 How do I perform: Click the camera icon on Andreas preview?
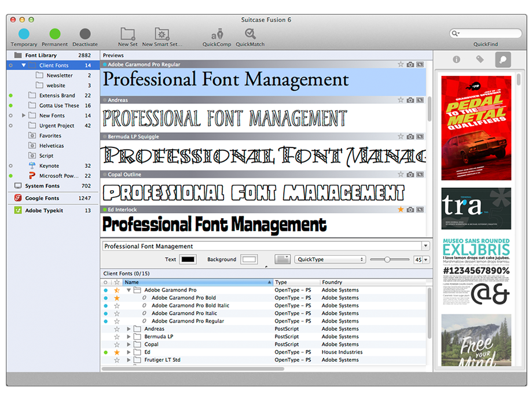click(410, 100)
